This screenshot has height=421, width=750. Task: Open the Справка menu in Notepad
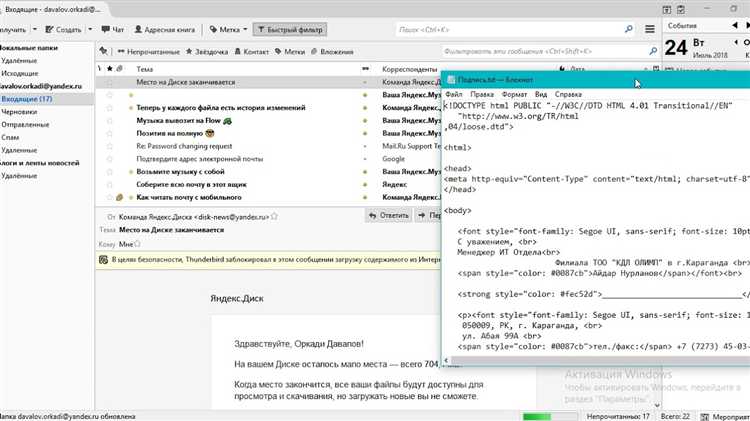[x=568, y=94]
